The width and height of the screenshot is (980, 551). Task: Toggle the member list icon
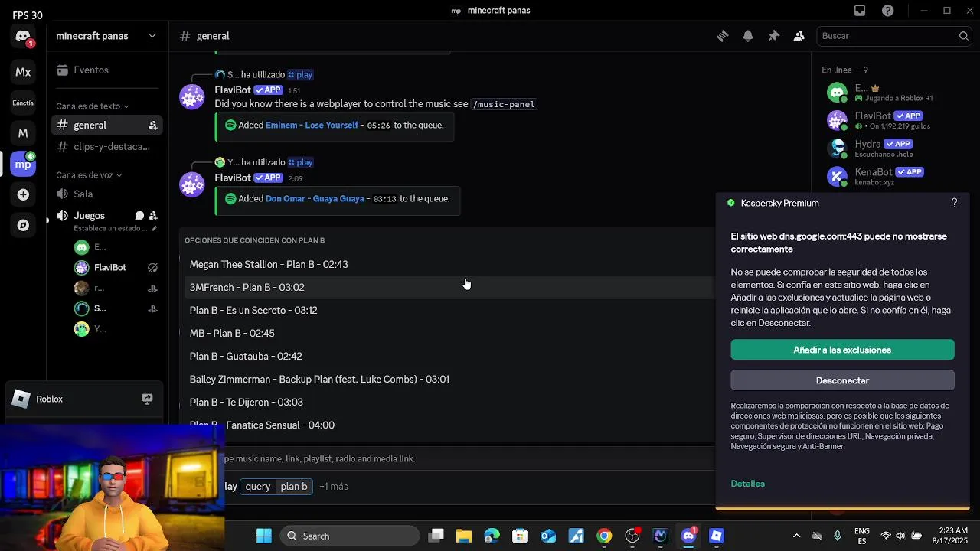pyautogui.click(x=799, y=36)
